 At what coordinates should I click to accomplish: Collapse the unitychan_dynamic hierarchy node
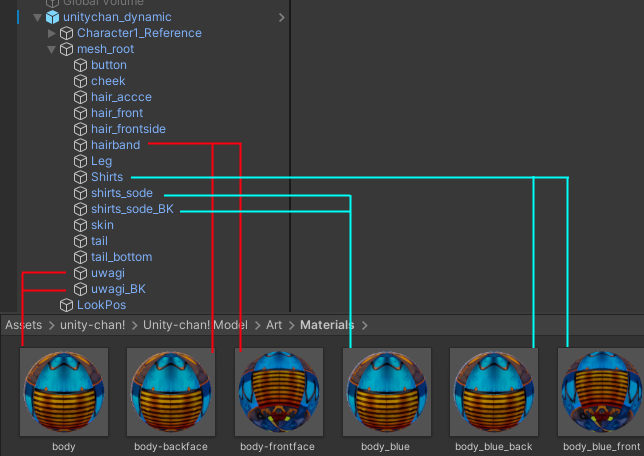(37, 18)
